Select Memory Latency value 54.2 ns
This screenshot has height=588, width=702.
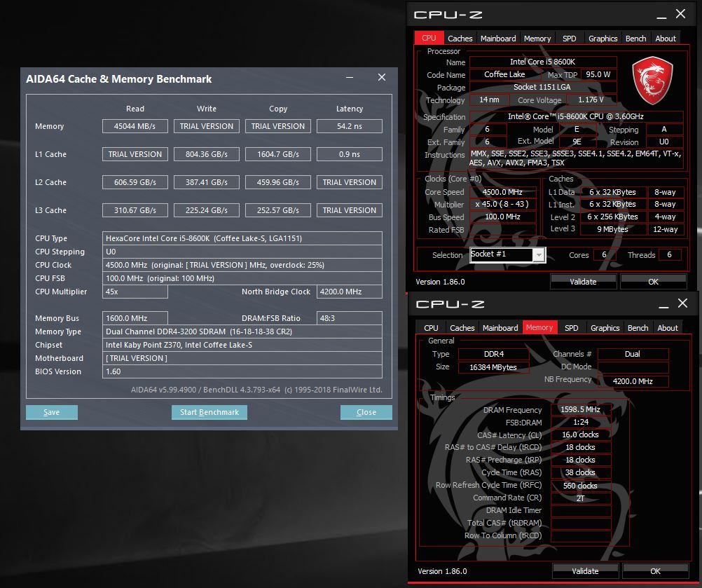click(x=349, y=126)
